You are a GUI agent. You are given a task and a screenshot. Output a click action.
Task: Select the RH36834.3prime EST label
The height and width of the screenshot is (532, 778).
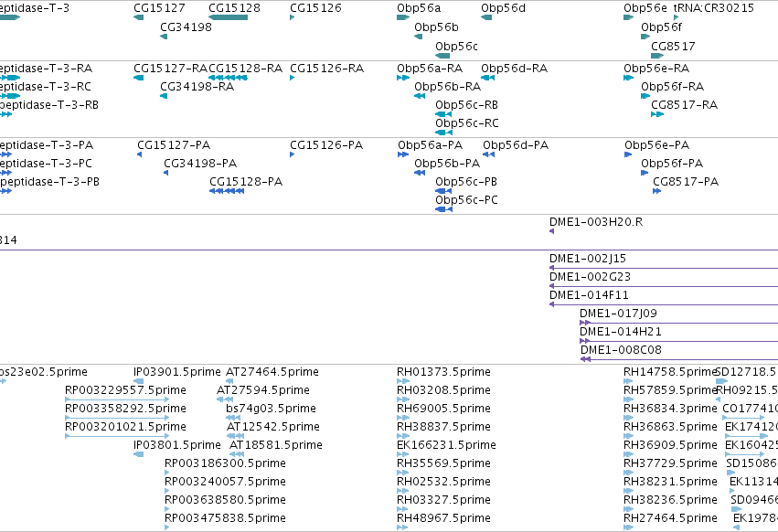pyautogui.click(x=670, y=409)
